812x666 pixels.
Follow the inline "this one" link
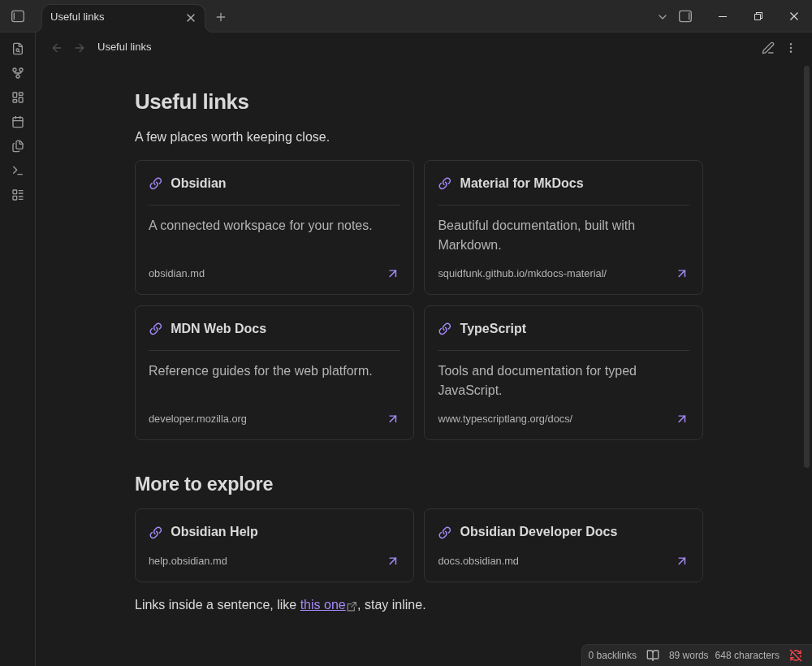click(322, 605)
